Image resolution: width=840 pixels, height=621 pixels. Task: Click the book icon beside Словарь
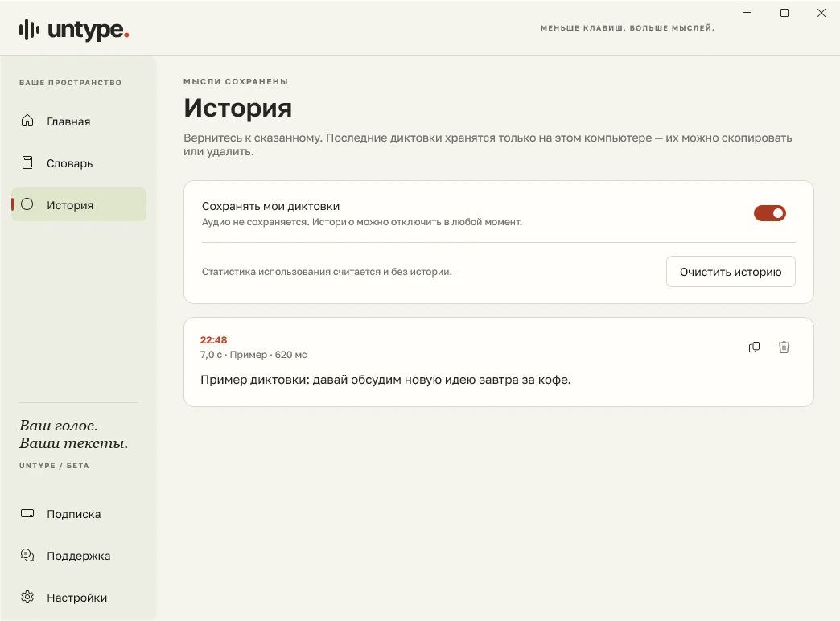click(x=27, y=162)
